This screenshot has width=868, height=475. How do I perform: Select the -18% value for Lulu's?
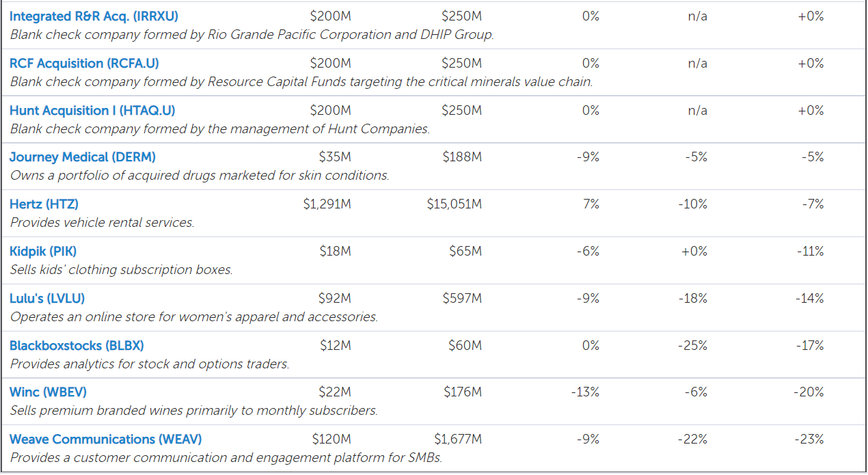point(693,299)
